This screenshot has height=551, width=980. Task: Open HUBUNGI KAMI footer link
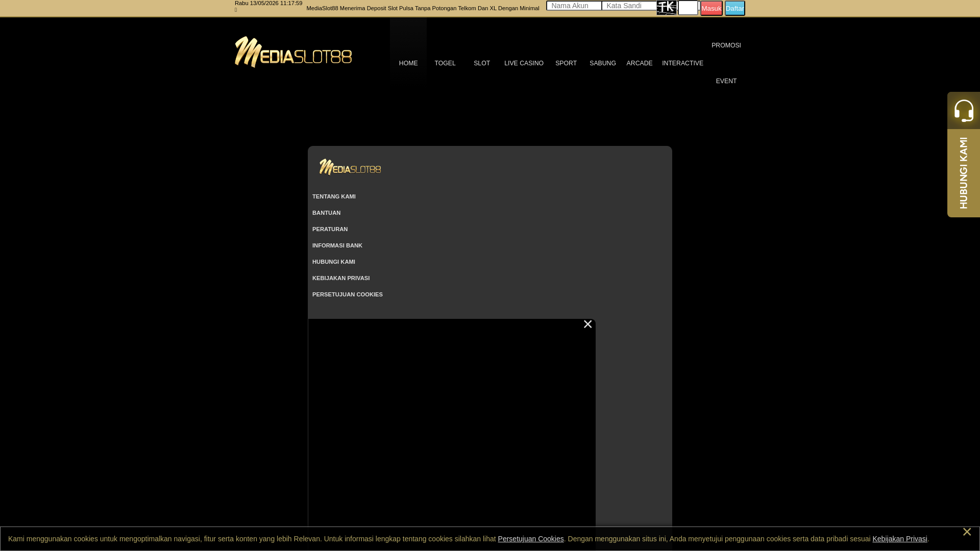(334, 262)
